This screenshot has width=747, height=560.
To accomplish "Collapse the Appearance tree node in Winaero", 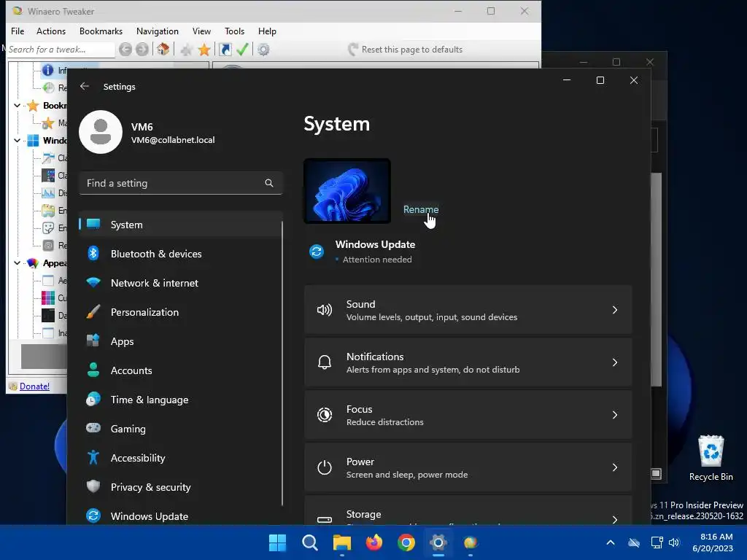I will (x=18, y=262).
